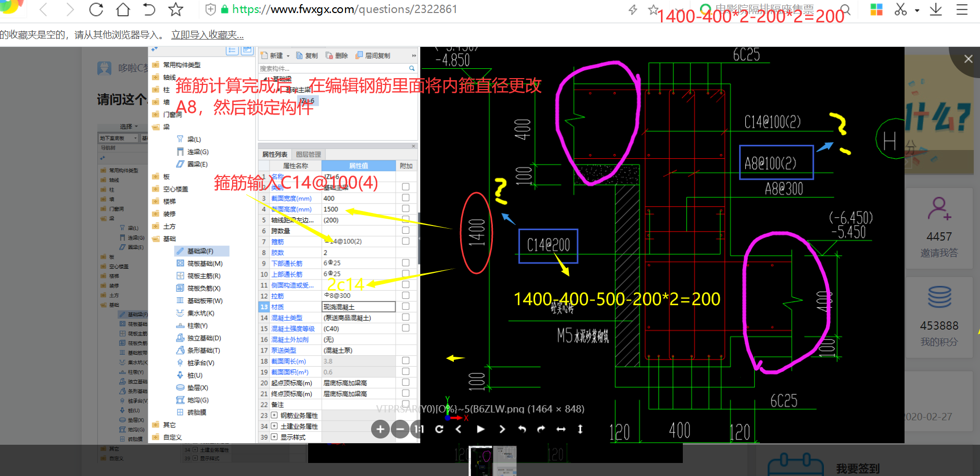The image size is (980, 476).
Task: Rotate the image counterclockwise
Action: 522,429
